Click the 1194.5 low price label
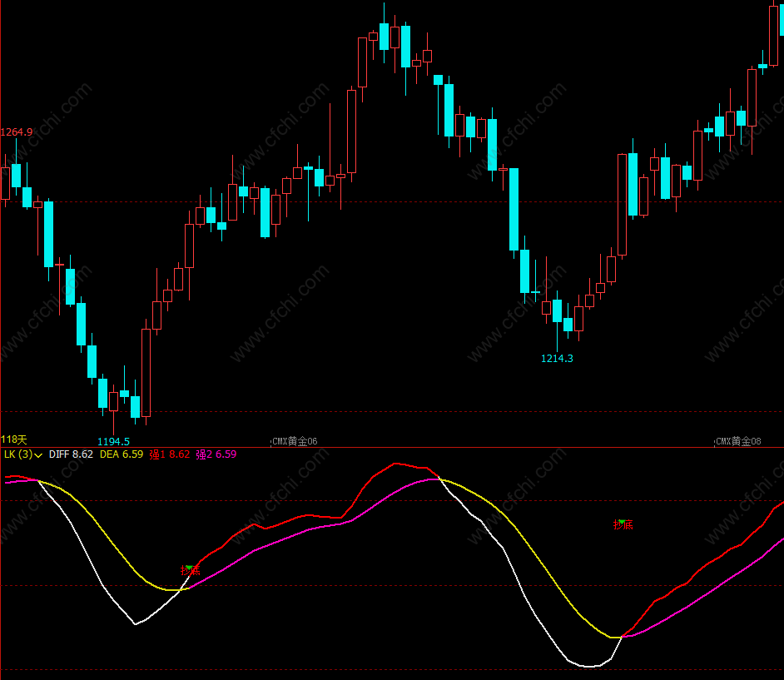The image size is (784, 680). point(113,441)
